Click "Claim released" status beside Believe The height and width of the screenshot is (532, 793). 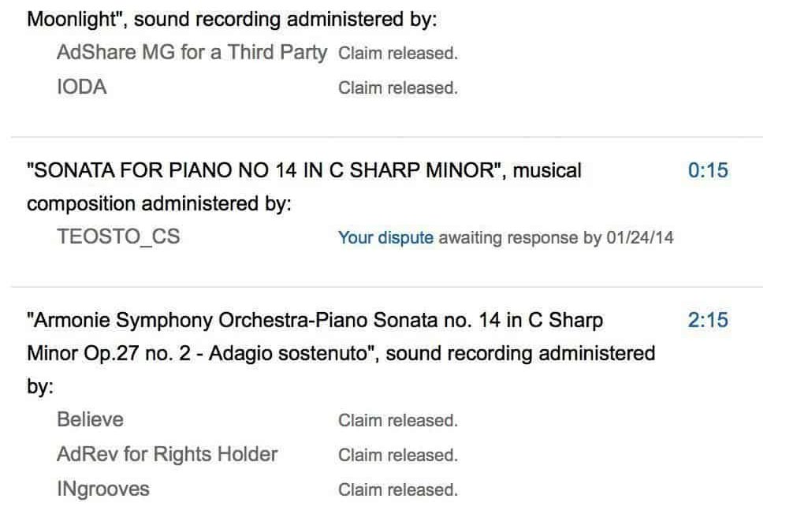point(397,421)
